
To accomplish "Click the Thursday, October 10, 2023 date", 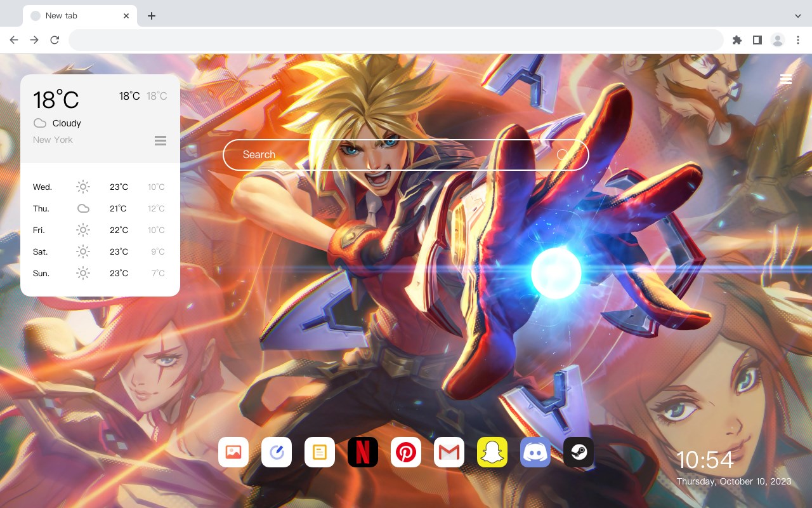I will (734, 481).
